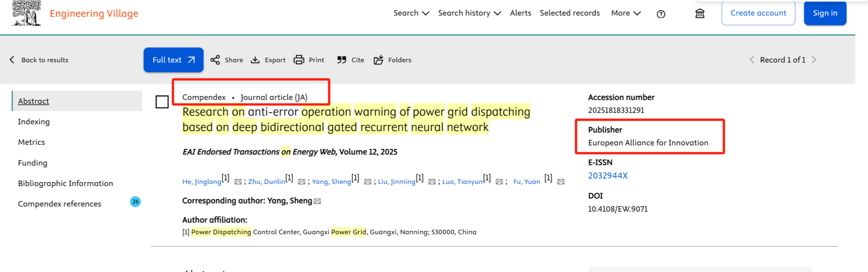Open author link He, Jinglong
The height and width of the screenshot is (272, 868).
tap(202, 181)
